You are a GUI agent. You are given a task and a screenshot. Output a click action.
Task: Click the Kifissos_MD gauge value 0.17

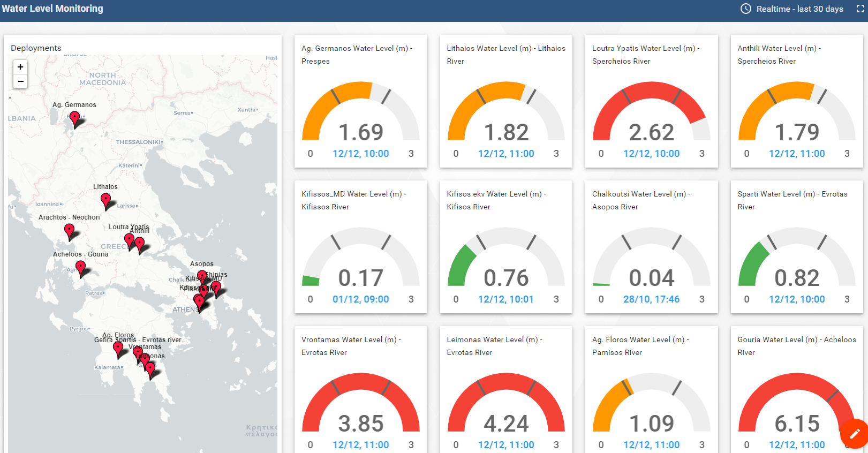pyautogui.click(x=361, y=278)
